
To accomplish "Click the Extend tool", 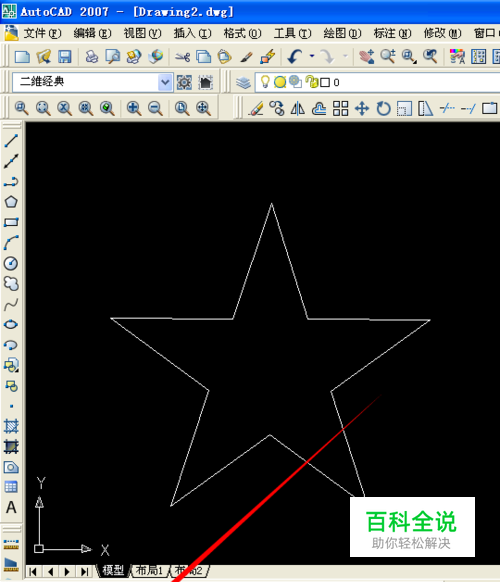I will [468, 109].
